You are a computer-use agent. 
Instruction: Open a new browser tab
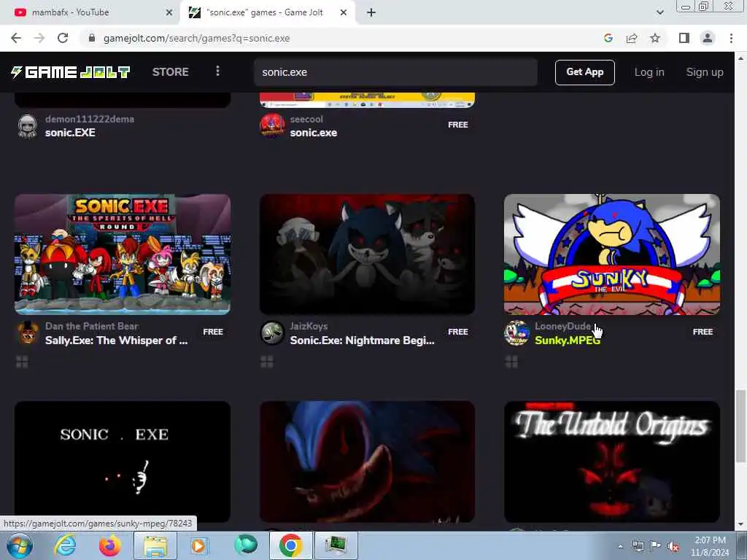[x=371, y=12]
